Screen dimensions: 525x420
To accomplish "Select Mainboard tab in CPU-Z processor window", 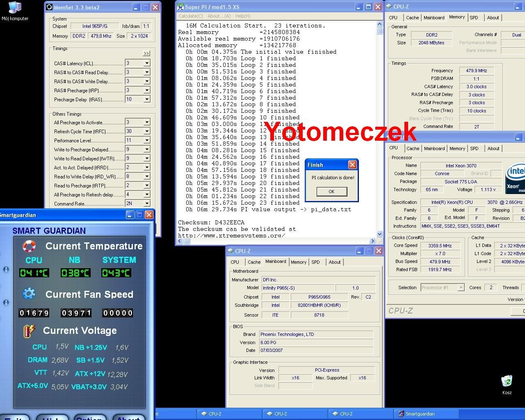I will click(x=434, y=148).
